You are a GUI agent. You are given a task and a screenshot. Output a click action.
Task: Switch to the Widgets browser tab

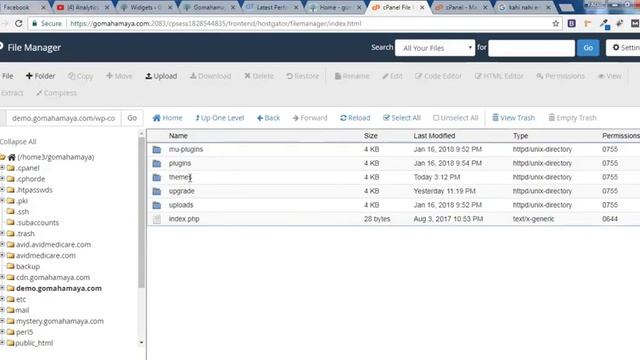[x=147, y=7]
